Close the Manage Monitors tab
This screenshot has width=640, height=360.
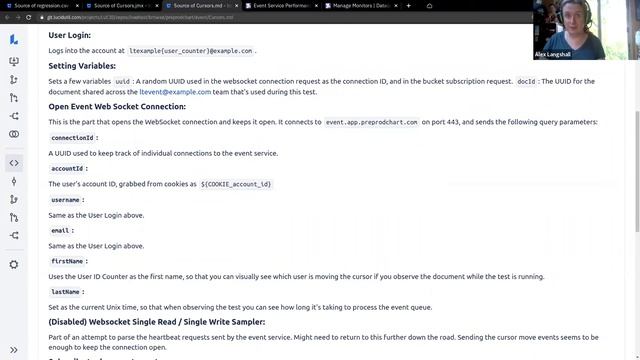[396, 6]
